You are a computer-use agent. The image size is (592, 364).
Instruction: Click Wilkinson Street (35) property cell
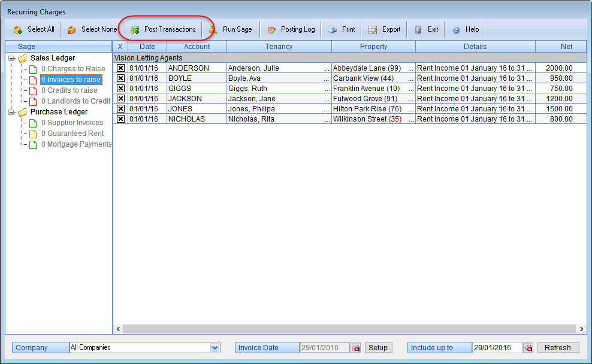click(373, 119)
